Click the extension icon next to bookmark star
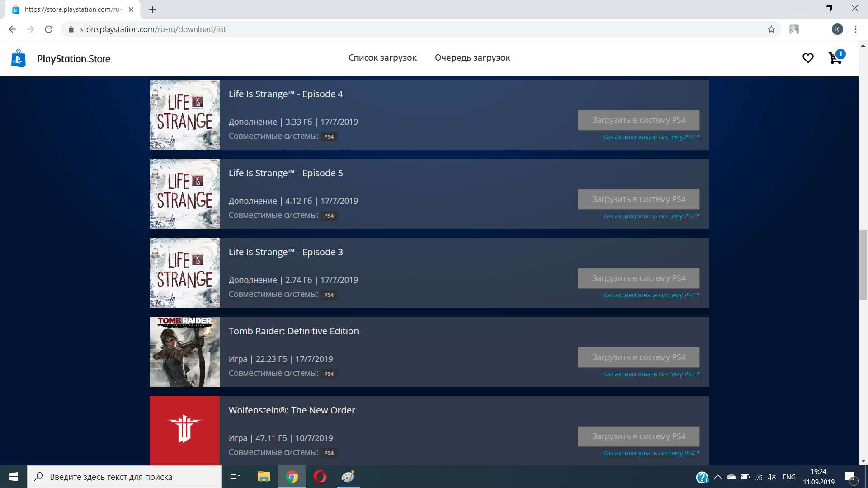The width and height of the screenshot is (868, 488). pyautogui.click(x=794, y=29)
